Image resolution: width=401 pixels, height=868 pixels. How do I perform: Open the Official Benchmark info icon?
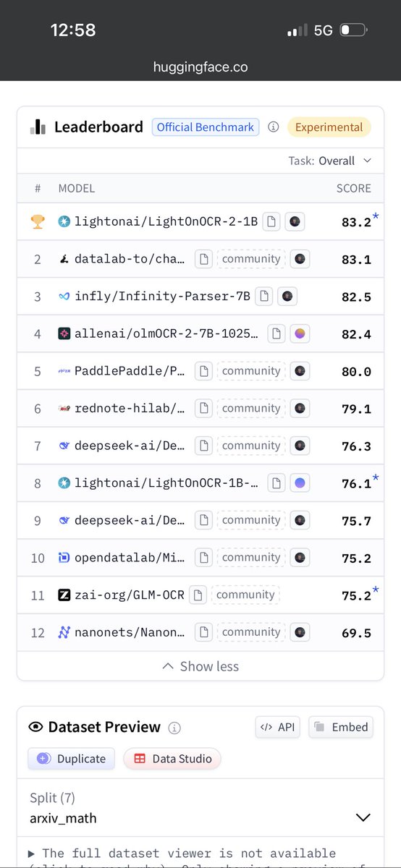click(x=273, y=127)
